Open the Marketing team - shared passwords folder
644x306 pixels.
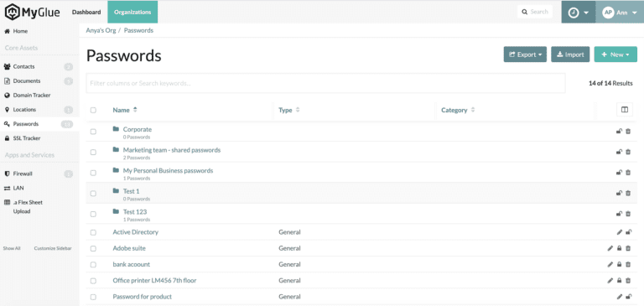(x=172, y=150)
